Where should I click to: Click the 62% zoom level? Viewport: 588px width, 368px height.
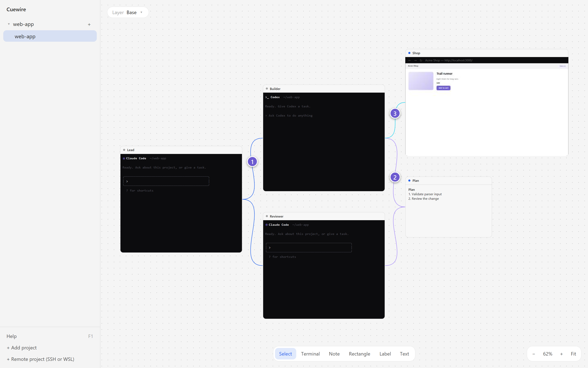pos(547,354)
